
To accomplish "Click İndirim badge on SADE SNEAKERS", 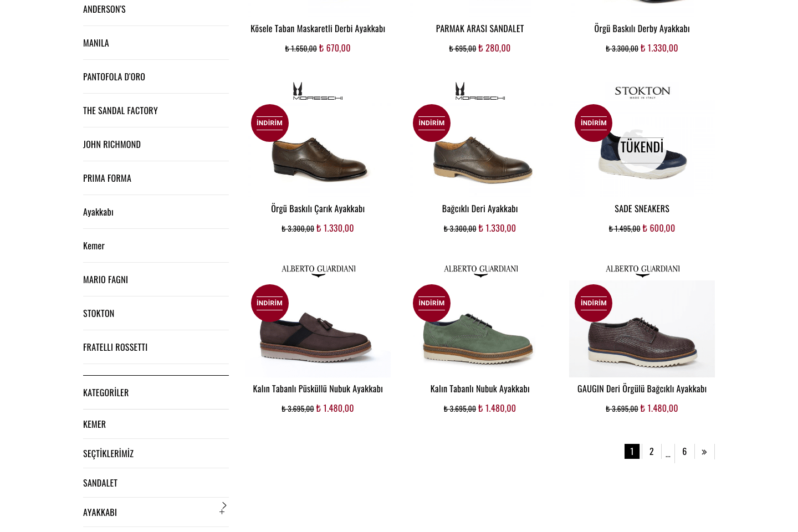I will pos(594,123).
